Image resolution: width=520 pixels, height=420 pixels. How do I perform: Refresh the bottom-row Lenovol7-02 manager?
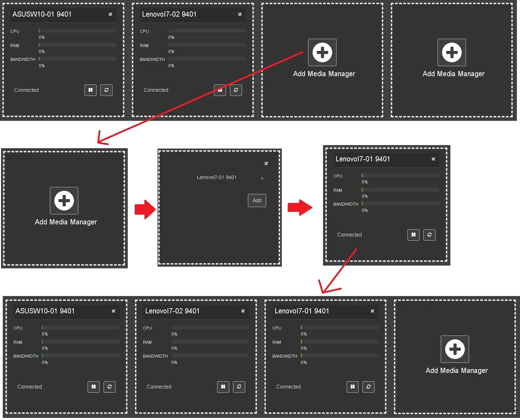pos(239,387)
